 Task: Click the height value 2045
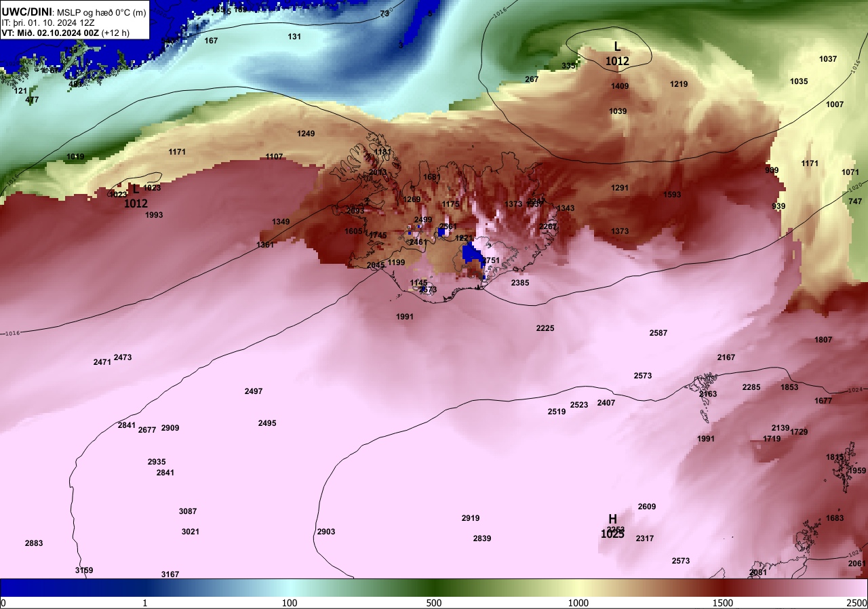pyautogui.click(x=376, y=265)
